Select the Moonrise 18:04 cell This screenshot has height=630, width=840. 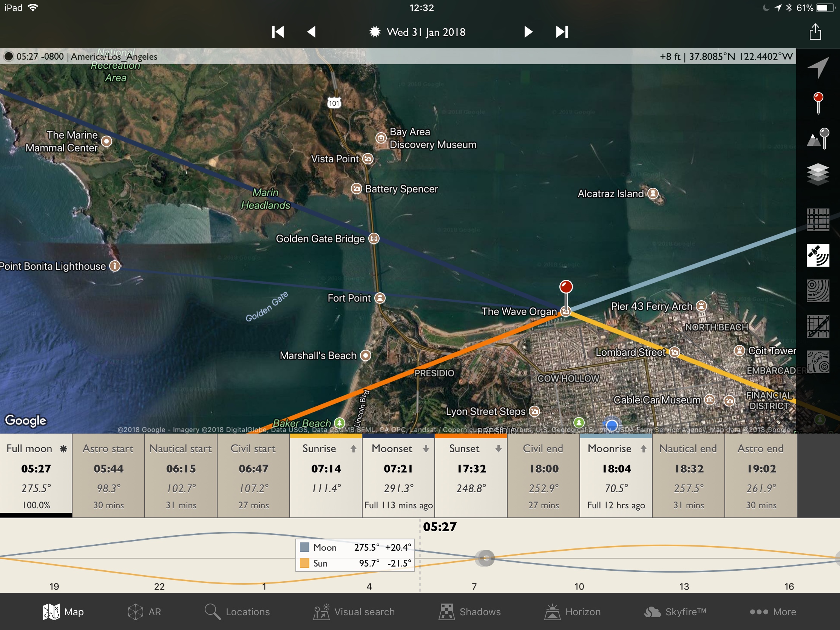pos(616,476)
